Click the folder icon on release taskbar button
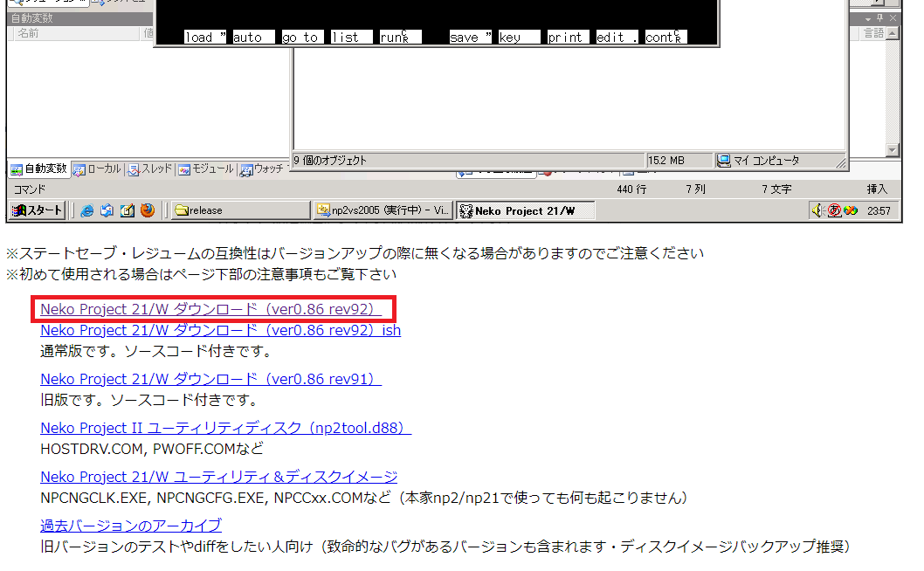The width and height of the screenshot is (924, 571). click(182, 210)
